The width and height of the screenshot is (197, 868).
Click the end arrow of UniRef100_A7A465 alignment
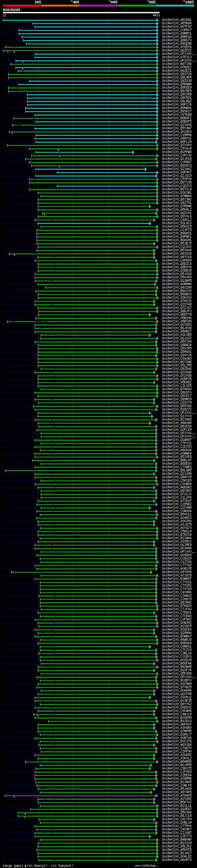(157, 796)
